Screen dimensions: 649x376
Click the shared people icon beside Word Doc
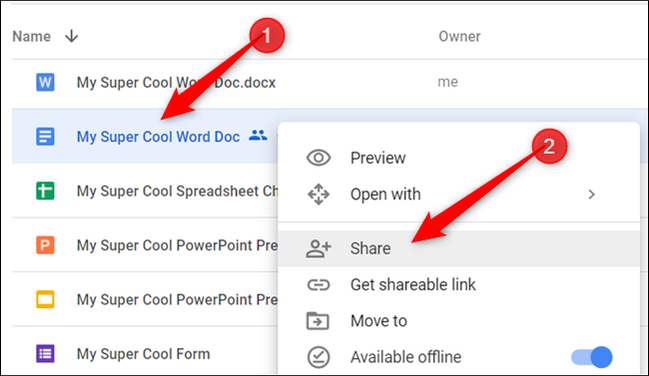pos(258,135)
